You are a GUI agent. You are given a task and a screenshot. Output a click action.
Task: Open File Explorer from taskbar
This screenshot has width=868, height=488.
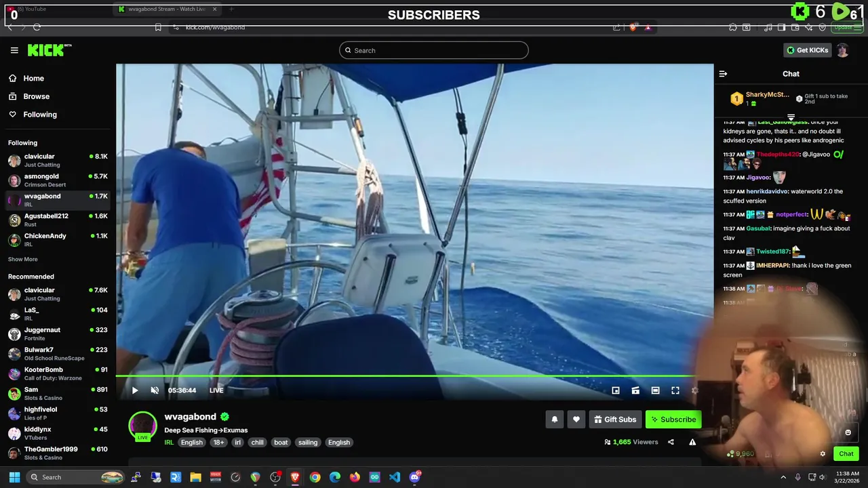pos(195,477)
